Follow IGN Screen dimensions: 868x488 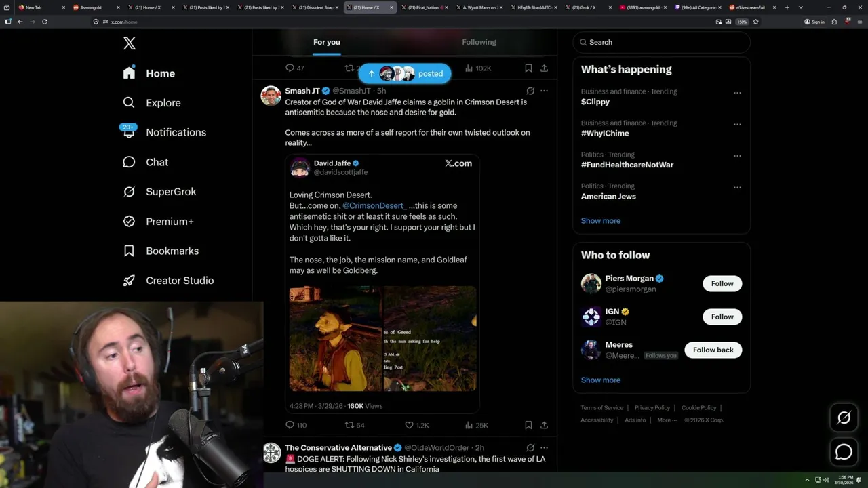point(722,317)
